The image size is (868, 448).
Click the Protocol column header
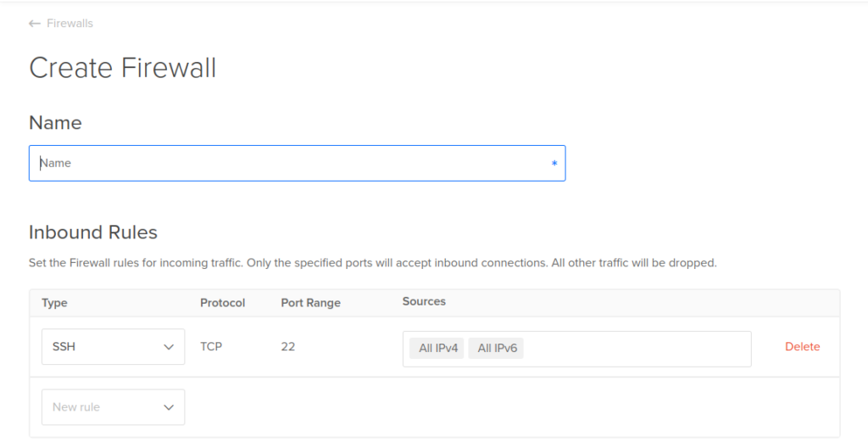223,303
